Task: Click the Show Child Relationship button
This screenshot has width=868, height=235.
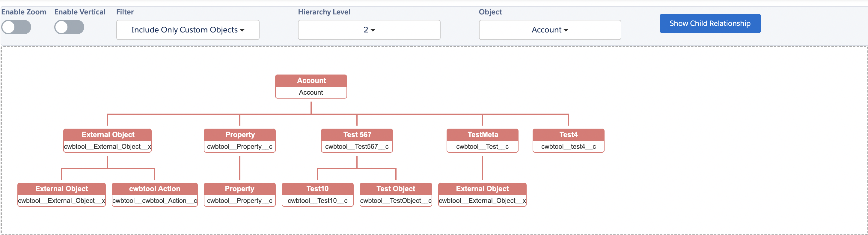Action: 710,23
